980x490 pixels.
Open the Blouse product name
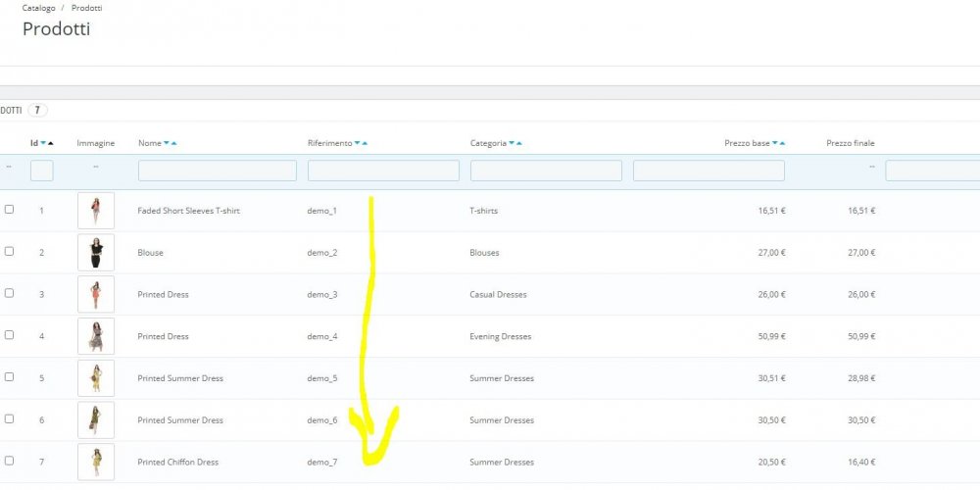tap(150, 253)
